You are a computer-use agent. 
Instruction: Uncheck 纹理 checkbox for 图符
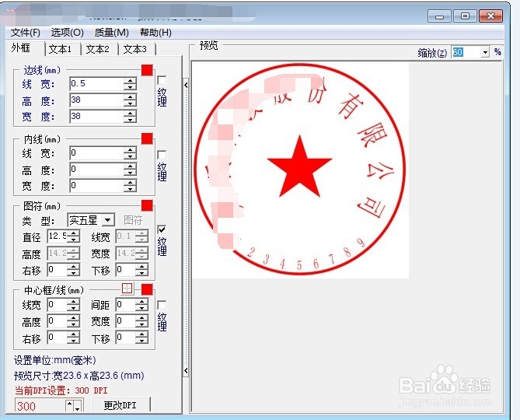pyautogui.click(x=162, y=229)
